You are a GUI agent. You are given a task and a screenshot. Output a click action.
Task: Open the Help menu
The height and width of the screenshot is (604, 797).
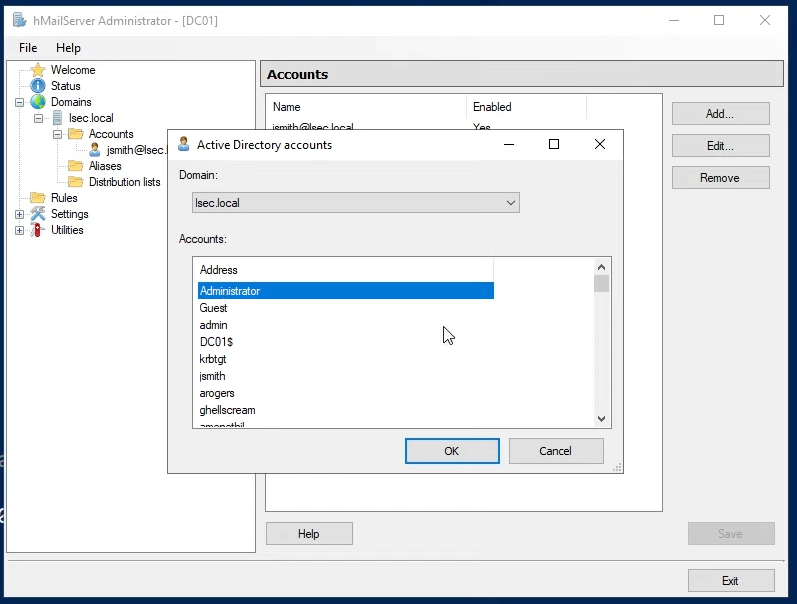(68, 48)
